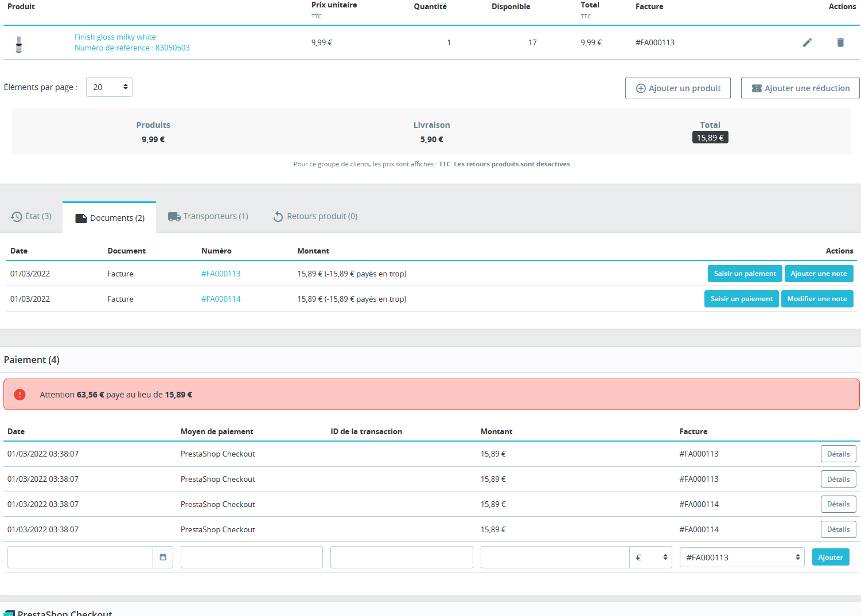Expand the elements per page dropdown
This screenshot has width=861, height=616.
point(109,87)
